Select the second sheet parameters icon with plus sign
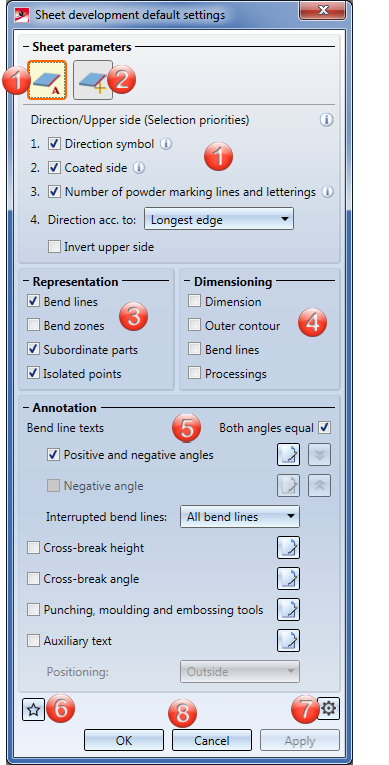389x765 pixels. coord(93,80)
